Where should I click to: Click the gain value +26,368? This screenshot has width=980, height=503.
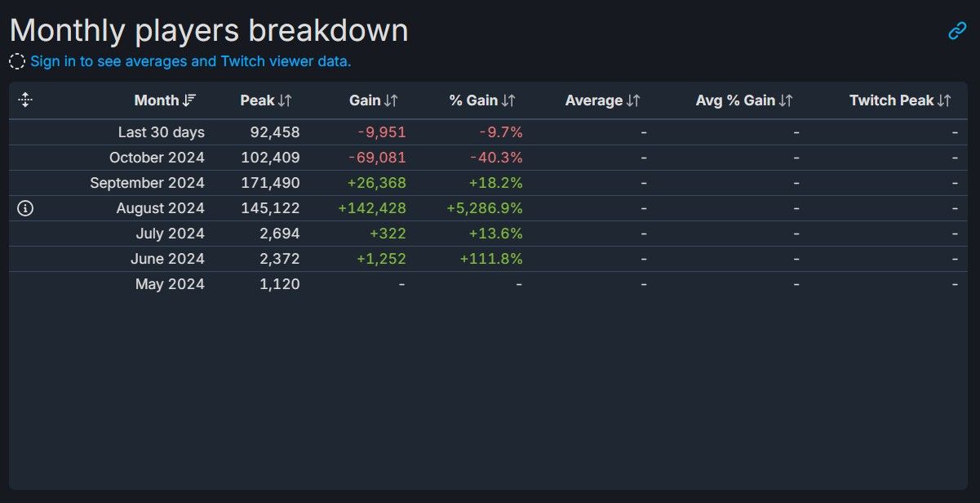(x=375, y=183)
